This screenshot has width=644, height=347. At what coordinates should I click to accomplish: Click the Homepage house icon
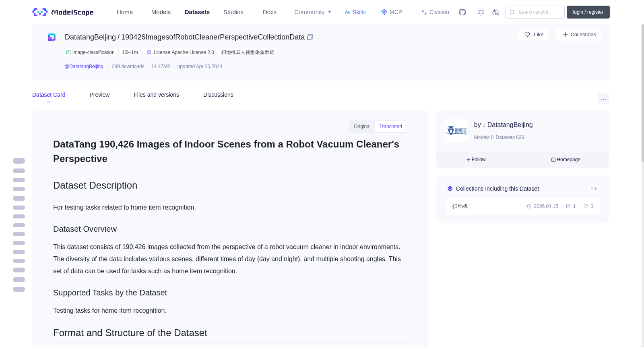pos(553,160)
